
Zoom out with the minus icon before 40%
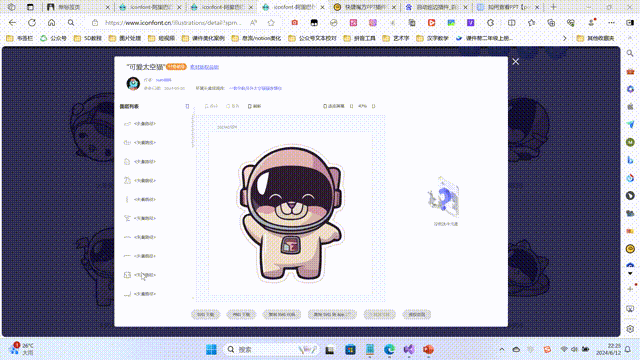(351, 106)
